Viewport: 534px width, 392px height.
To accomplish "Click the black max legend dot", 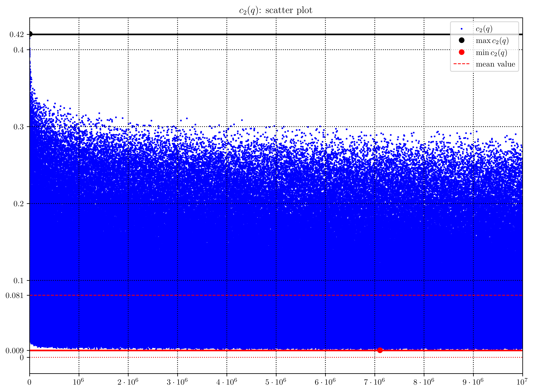I will click(x=461, y=40).
